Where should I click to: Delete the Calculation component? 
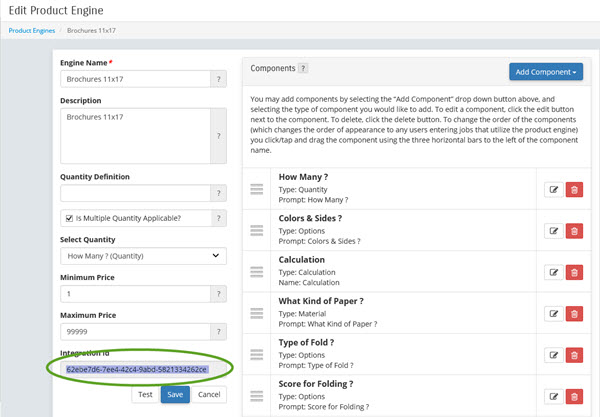[574, 272]
